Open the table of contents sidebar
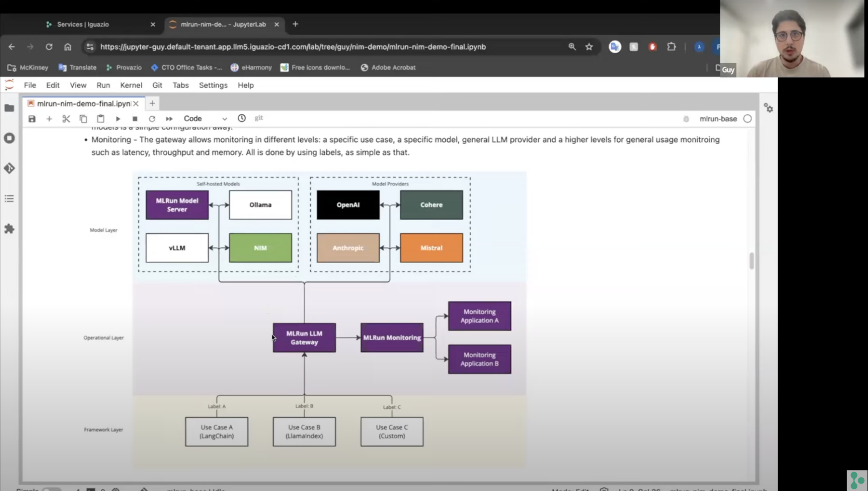Viewport: 868px width, 491px height. click(9, 198)
